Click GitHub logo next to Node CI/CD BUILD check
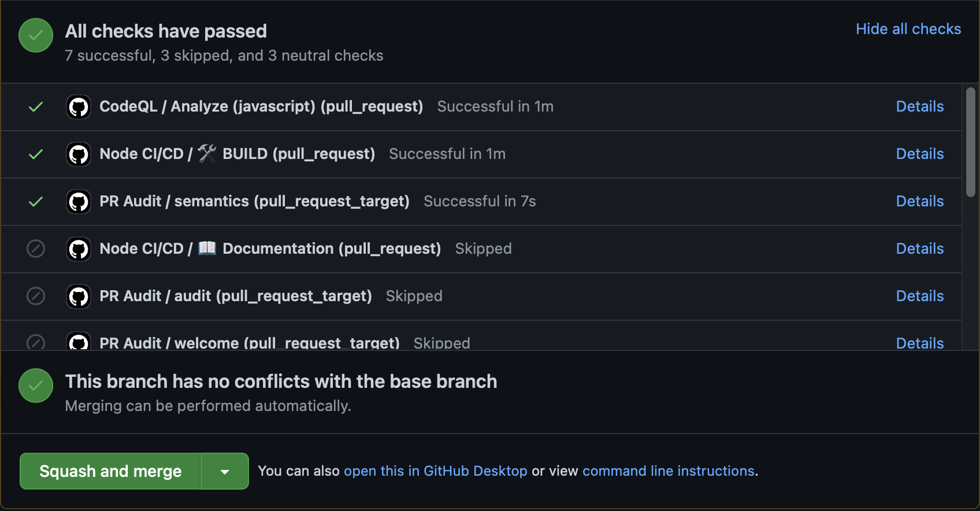This screenshot has height=511, width=980. coord(79,154)
